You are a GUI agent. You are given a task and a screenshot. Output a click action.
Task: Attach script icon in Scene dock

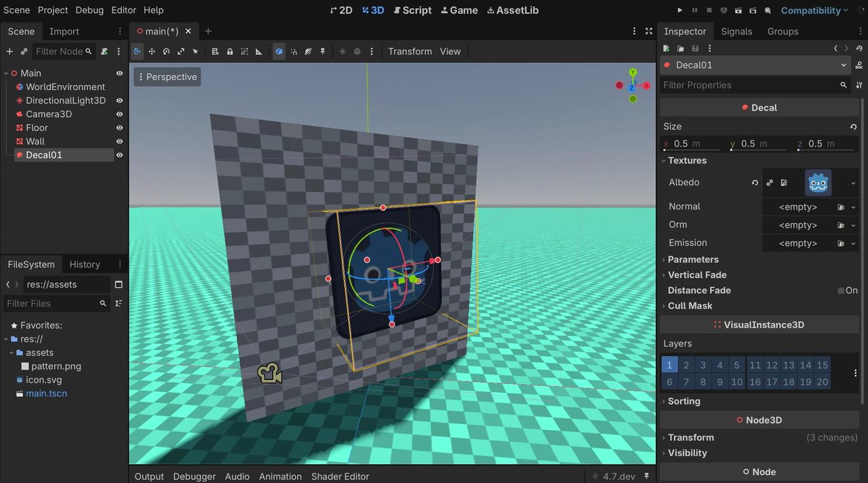(104, 52)
